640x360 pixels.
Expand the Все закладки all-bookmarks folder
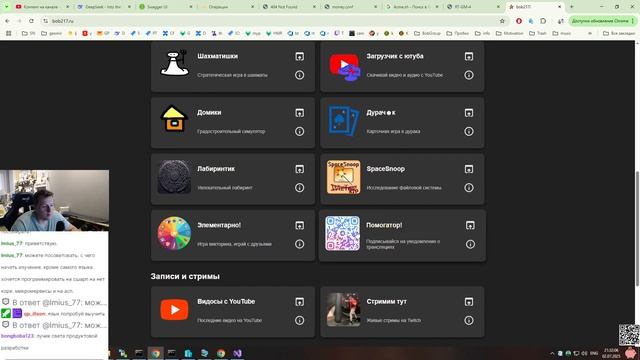click(619, 33)
